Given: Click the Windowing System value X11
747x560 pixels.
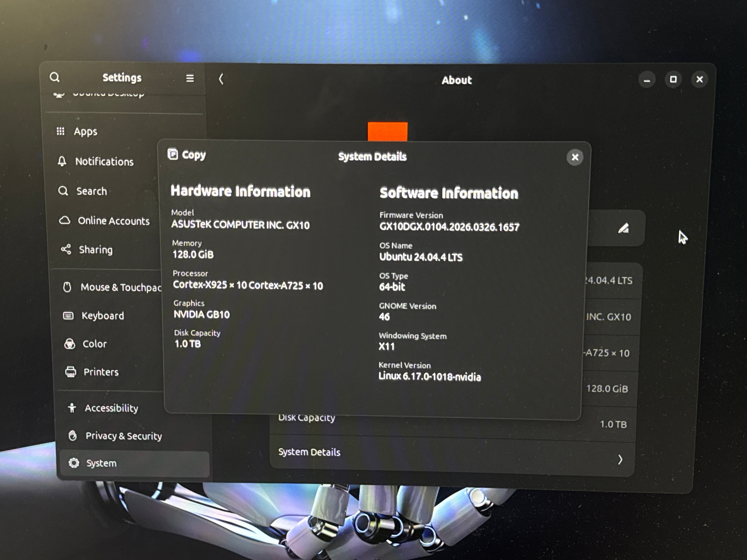Looking at the screenshot, I should [386, 346].
